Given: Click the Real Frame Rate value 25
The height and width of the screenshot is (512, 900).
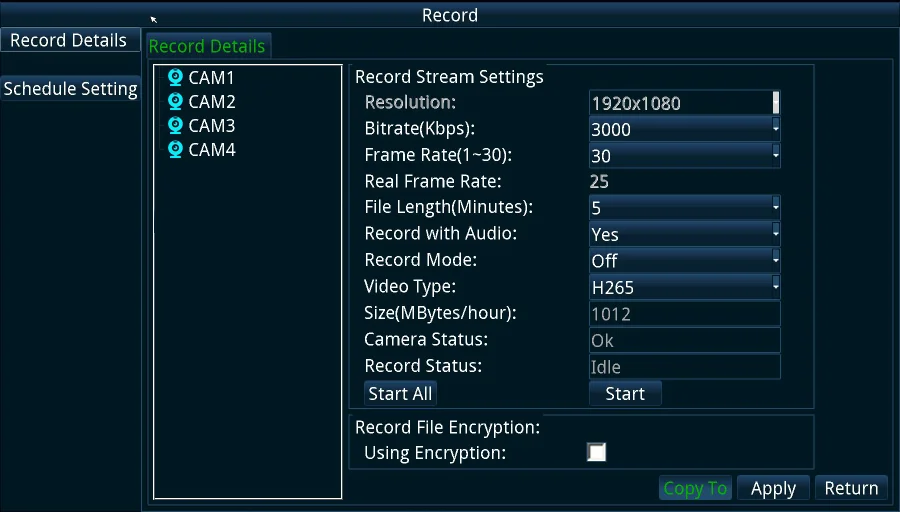Looking at the screenshot, I should coord(599,181).
